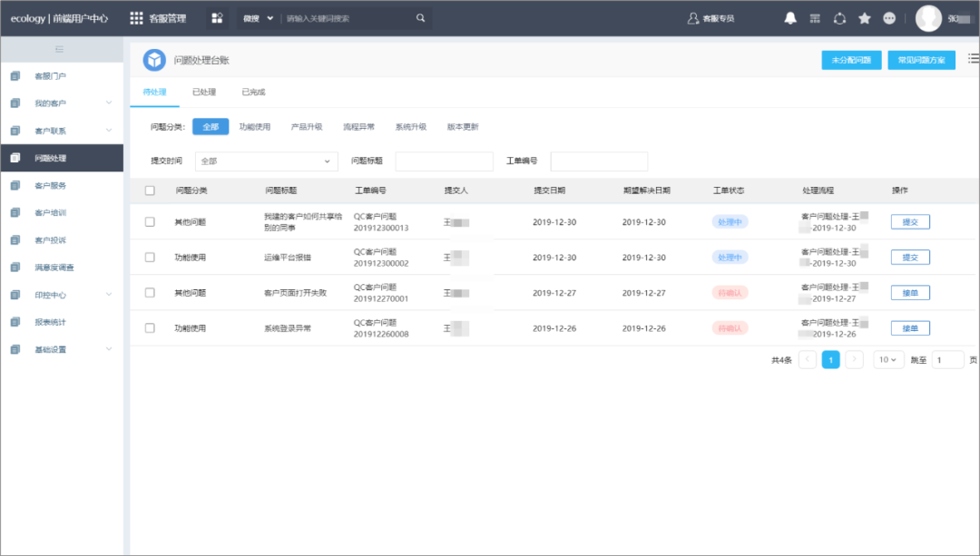Toggle the select-all checkbox in table header
This screenshot has width=980, height=556.
tap(150, 190)
